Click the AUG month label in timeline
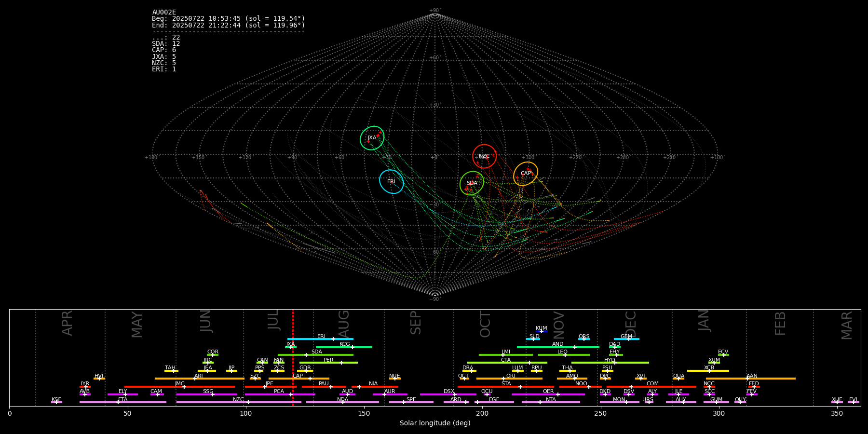The image size is (868, 434). coord(344,324)
